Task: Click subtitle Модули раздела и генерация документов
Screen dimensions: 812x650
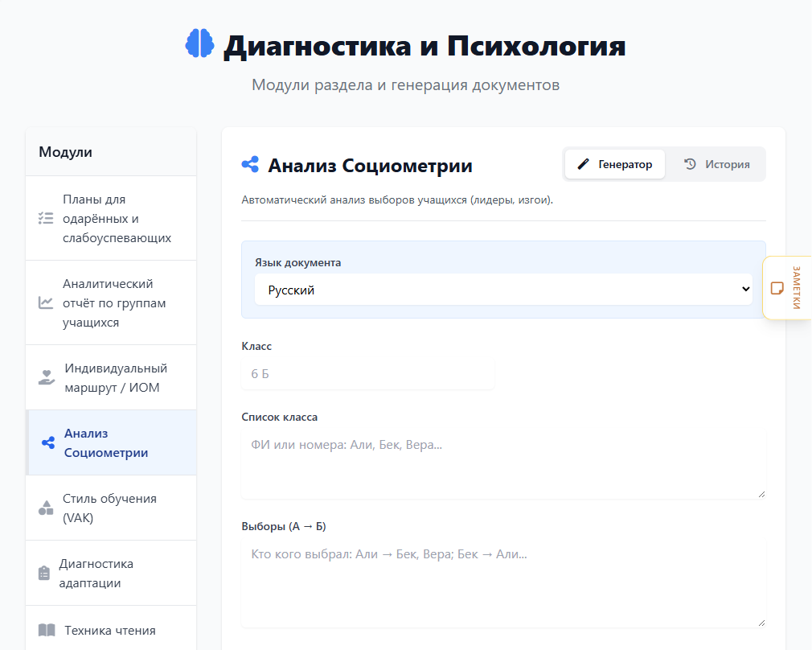Action: pyautogui.click(x=405, y=84)
